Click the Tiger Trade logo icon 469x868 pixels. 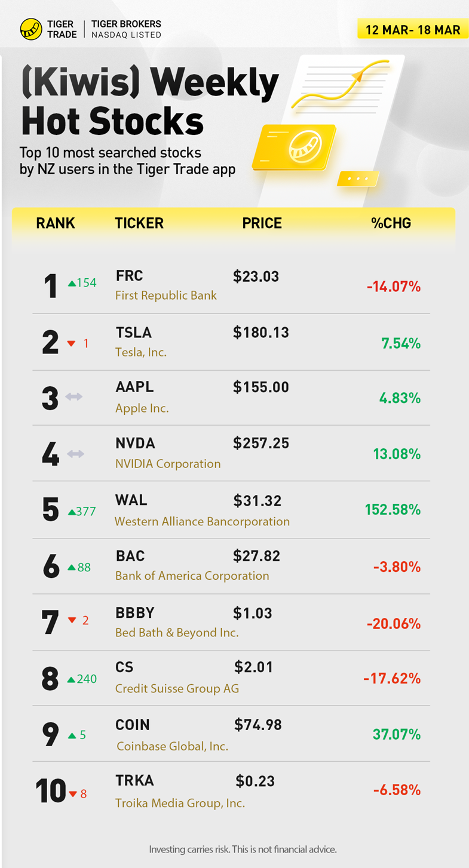(31, 29)
